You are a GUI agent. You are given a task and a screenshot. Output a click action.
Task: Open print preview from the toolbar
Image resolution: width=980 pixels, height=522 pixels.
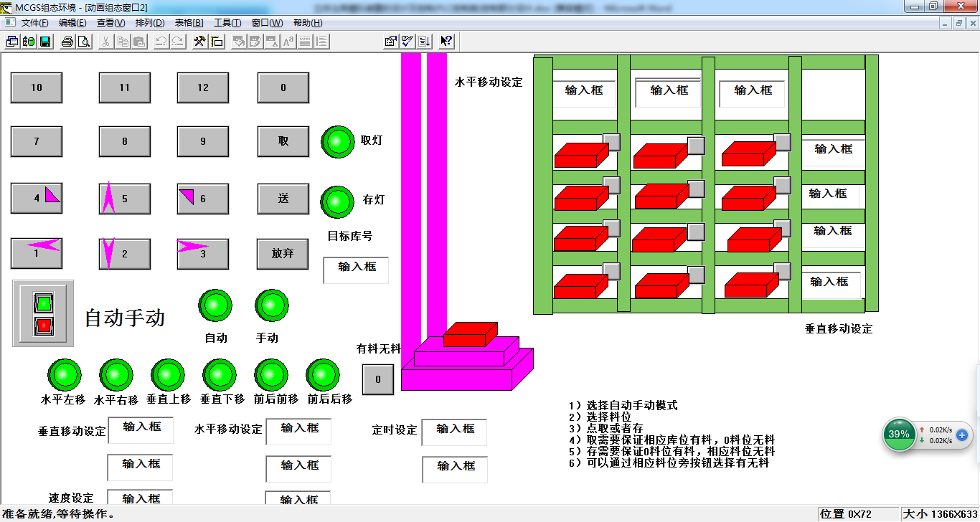(x=84, y=41)
